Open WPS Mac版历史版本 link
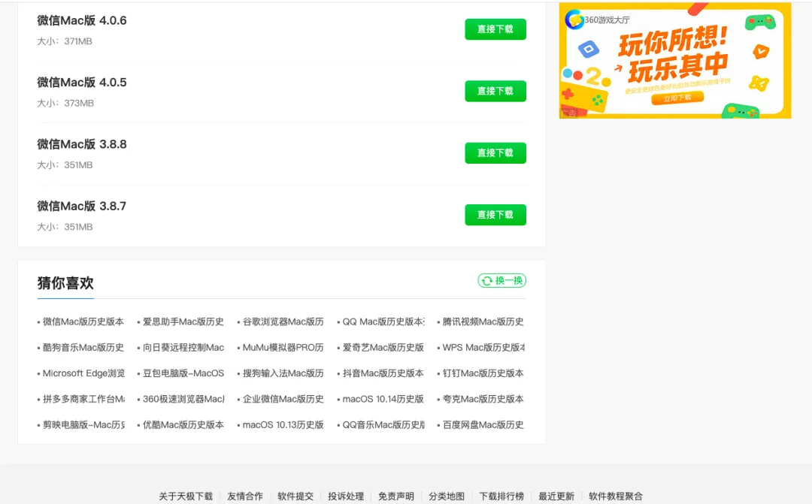This screenshot has height=504, width=812. [x=483, y=348]
